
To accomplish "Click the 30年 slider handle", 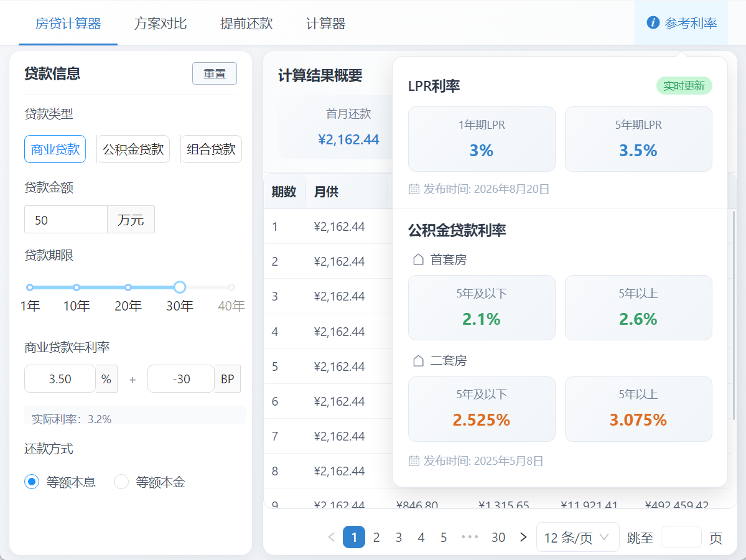I will point(179,287).
